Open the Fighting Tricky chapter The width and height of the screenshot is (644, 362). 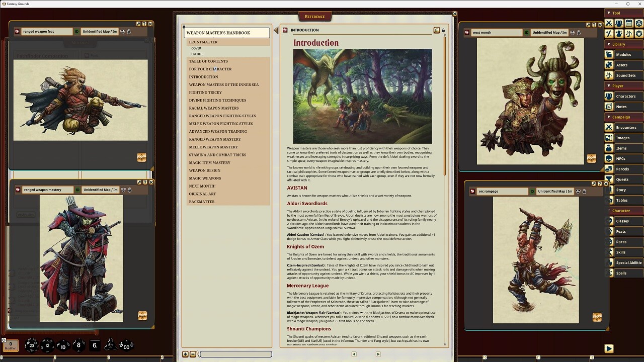point(205,92)
